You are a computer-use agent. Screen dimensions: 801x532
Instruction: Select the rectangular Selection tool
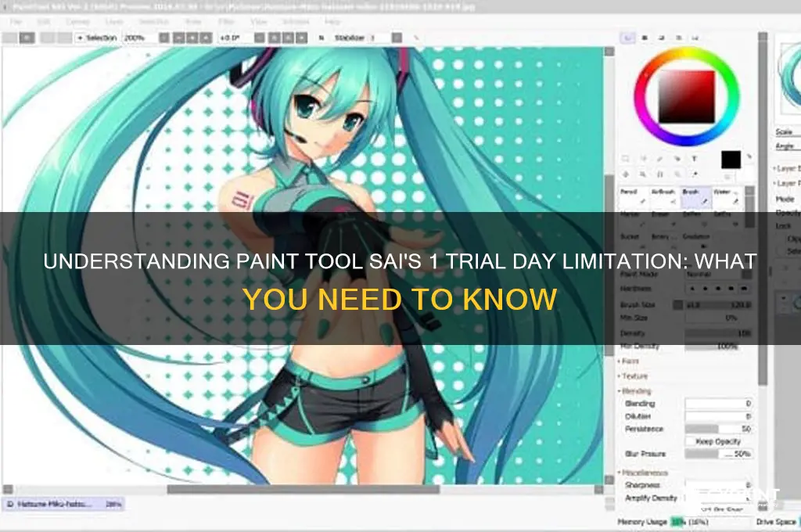pyautogui.click(x=625, y=159)
